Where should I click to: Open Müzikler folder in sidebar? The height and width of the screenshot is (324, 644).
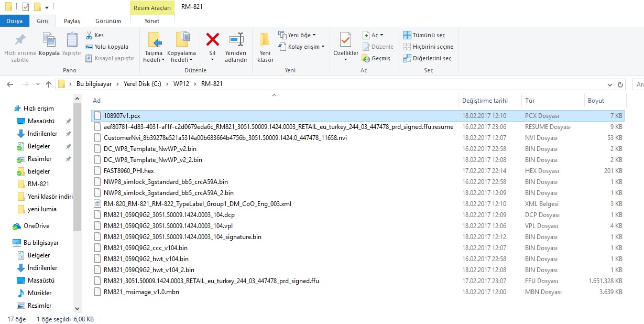[35, 293]
